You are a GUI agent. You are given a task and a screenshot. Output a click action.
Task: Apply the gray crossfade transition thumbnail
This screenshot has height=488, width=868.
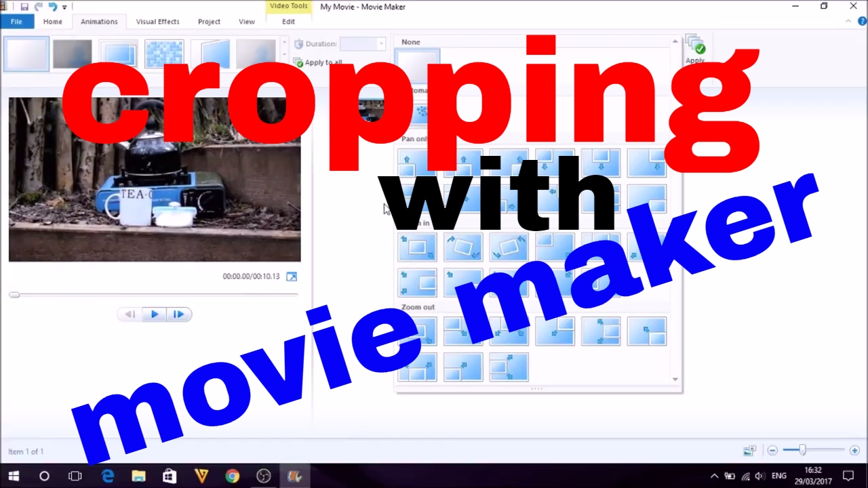tap(73, 55)
